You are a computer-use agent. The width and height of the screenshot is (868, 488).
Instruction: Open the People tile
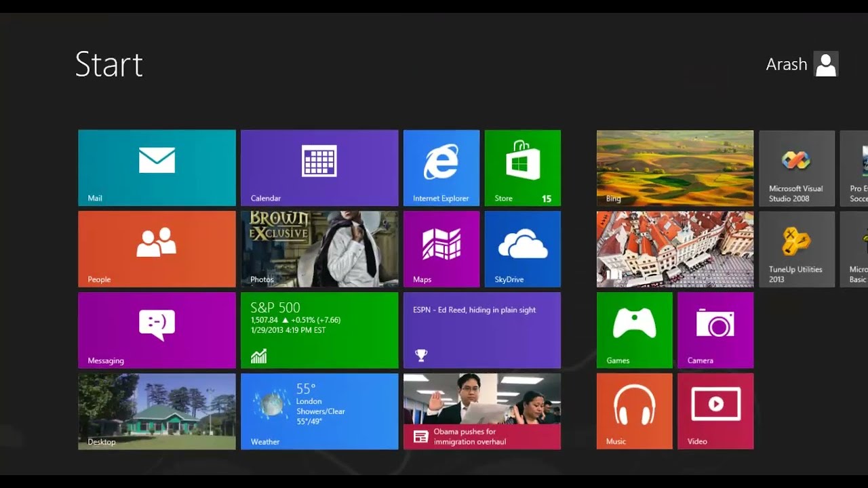pyautogui.click(x=157, y=249)
